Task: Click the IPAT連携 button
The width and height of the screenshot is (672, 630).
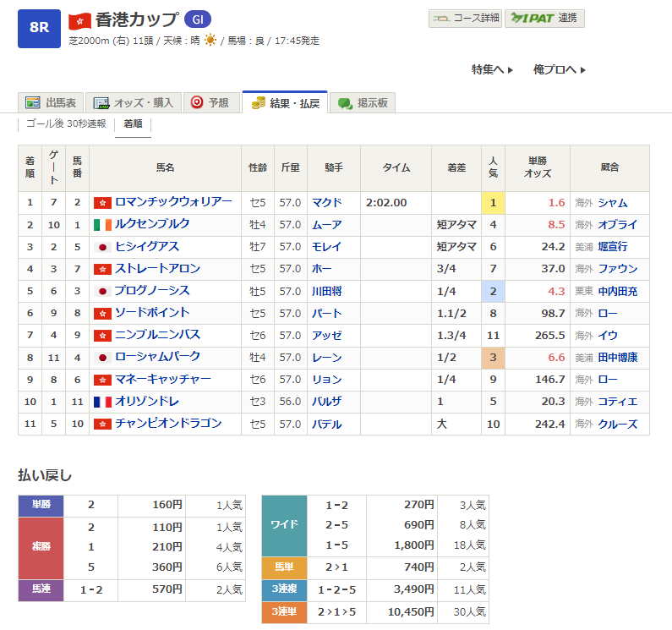Action: pos(544,18)
